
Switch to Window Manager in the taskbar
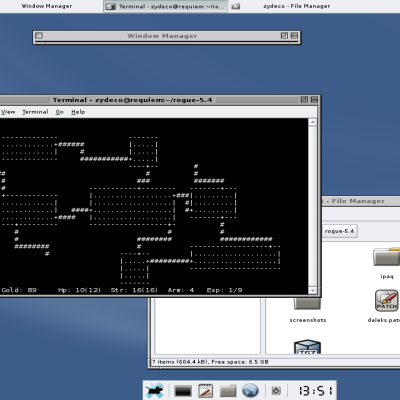click(x=47, y=6)
